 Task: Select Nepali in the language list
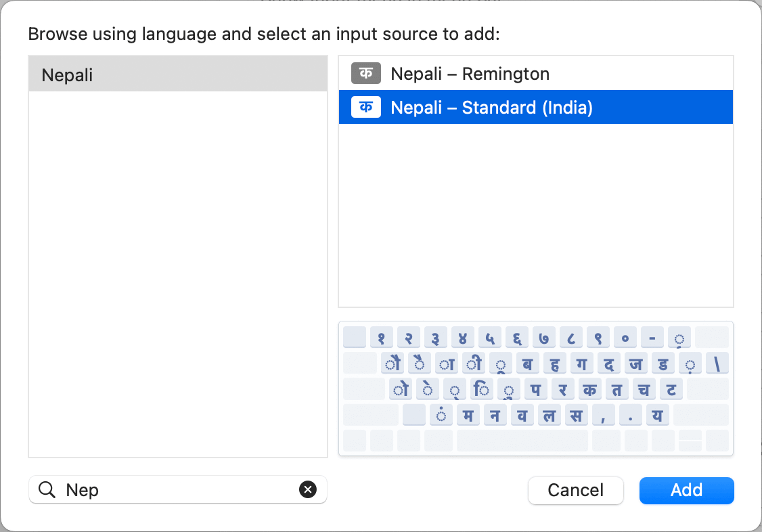click(177, 74)
